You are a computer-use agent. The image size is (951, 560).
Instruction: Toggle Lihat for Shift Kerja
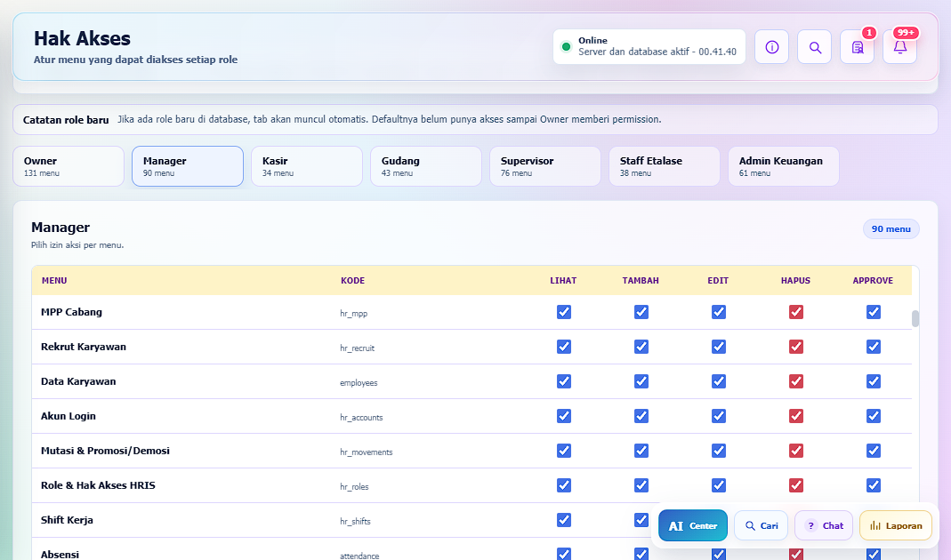(564, 519)
